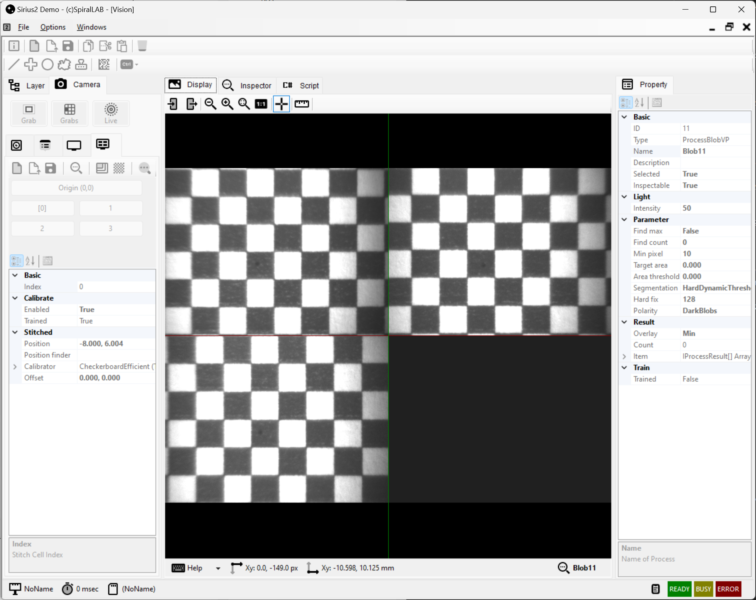The width and height of the screenshot is (756, 600).
Task: Select the line drawing tool
Action: [14, 64]
